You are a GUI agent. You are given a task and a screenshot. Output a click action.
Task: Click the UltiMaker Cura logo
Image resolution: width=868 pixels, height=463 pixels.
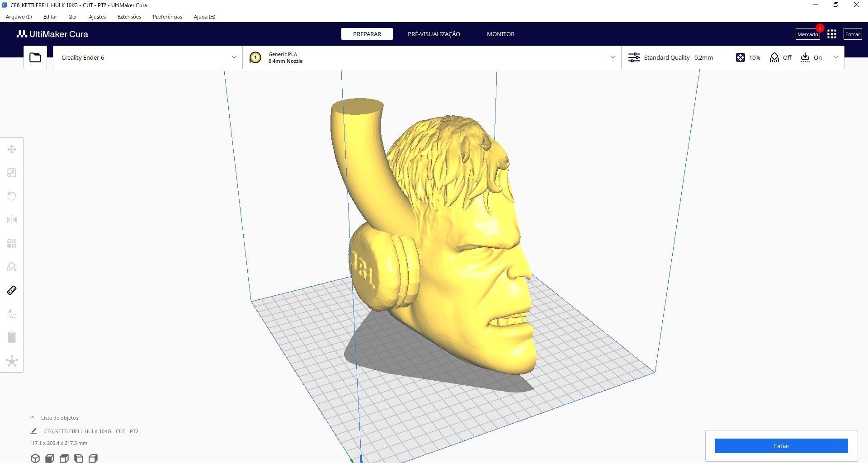point(52,34)
